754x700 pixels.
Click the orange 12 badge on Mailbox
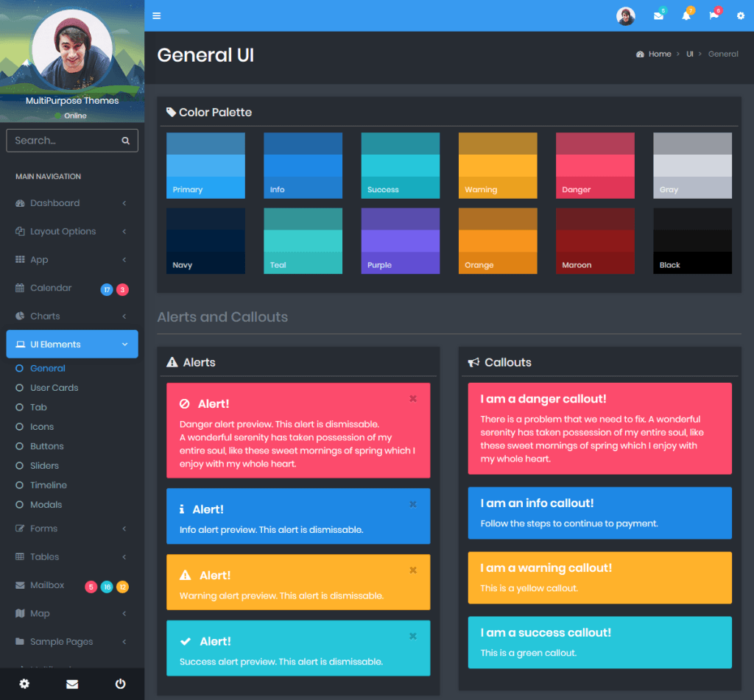pyautogui.click(x=123, y=587)
